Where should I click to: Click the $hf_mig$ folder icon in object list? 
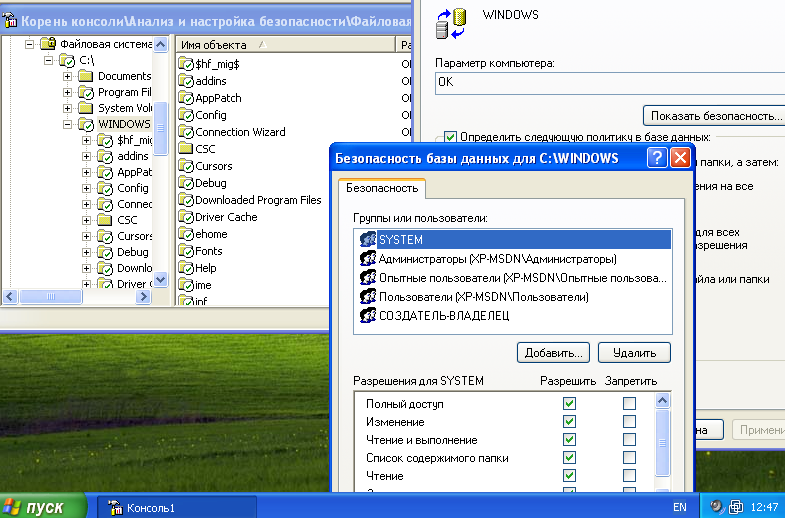coord(186,64)
